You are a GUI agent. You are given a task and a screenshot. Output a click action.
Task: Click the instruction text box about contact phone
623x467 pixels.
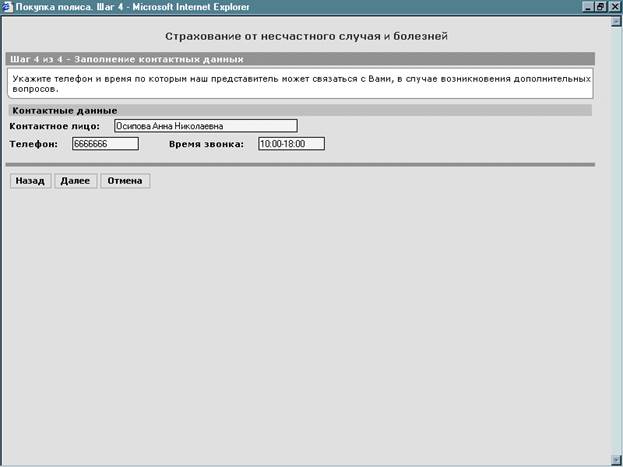click(300, 82)
